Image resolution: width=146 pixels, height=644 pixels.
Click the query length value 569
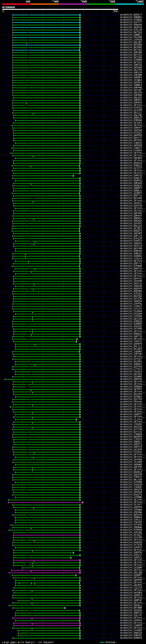pyautogui.click(x=115, y=11)
